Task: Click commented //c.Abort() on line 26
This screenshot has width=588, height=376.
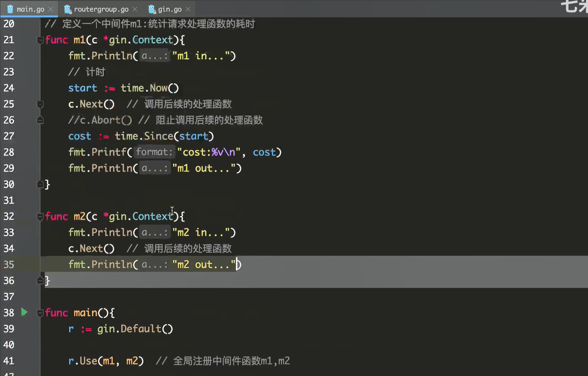Action: (x=100, y=120)
